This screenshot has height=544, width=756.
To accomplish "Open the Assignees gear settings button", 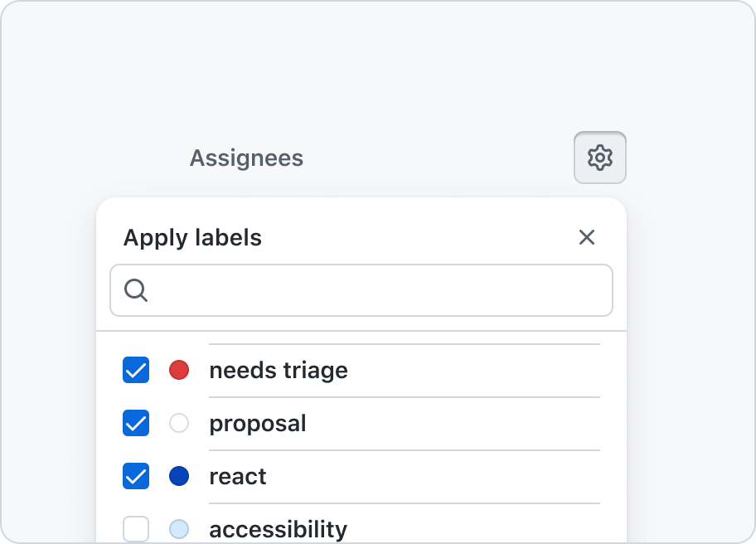I will click(x=600, y=158).
